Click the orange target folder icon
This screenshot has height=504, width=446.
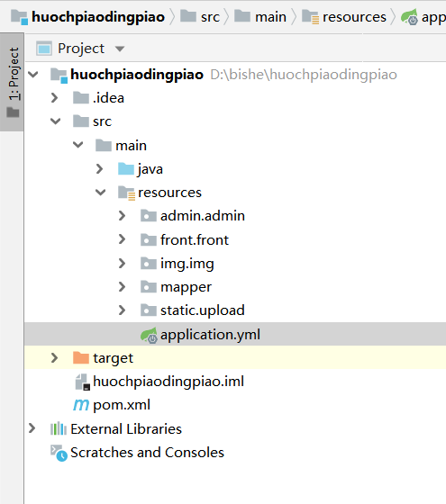click(81, 358)
